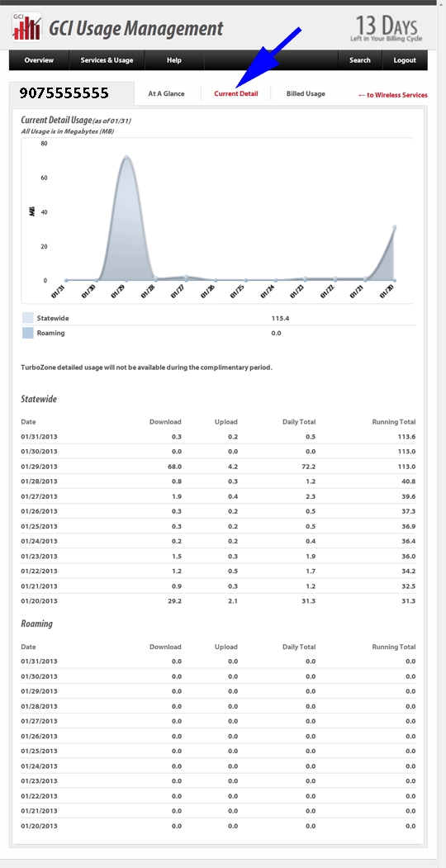Switch to the At A Glance tab

[x=167, y=93]
